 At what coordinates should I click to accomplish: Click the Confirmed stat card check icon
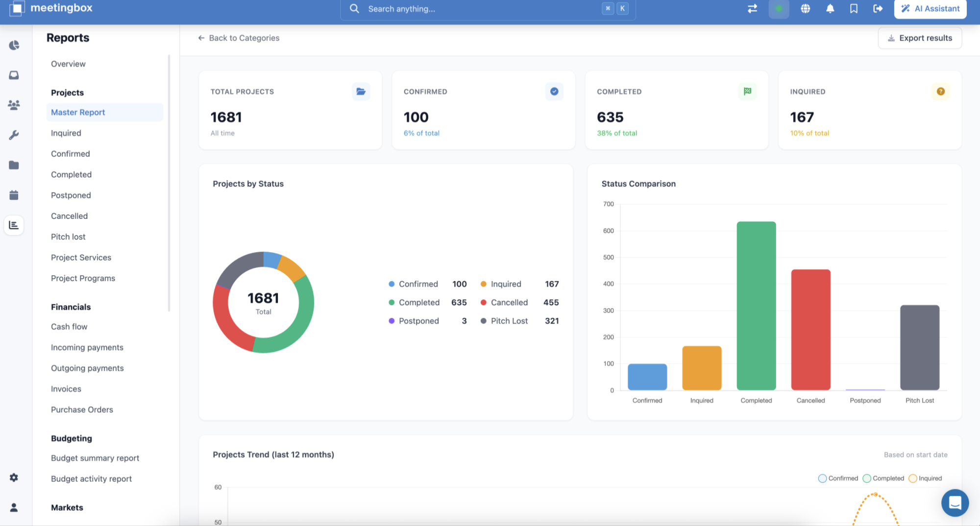click(554, 91)
